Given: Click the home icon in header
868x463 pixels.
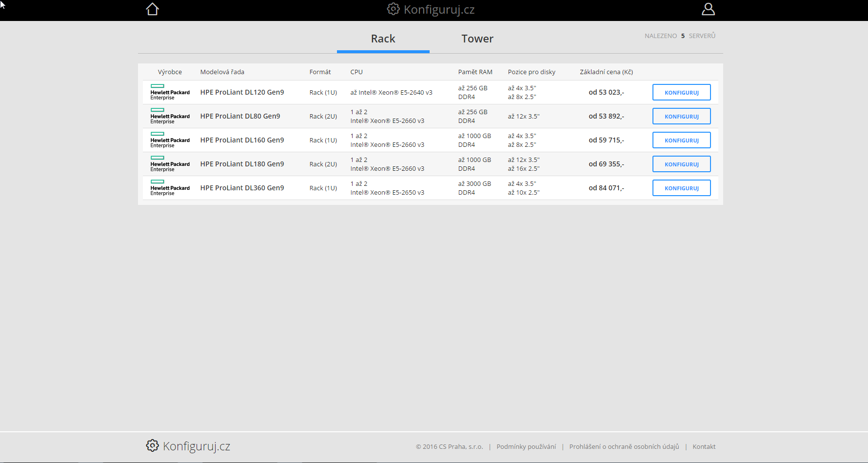Looking at the screenshot, I should click(x=153, y=9).
